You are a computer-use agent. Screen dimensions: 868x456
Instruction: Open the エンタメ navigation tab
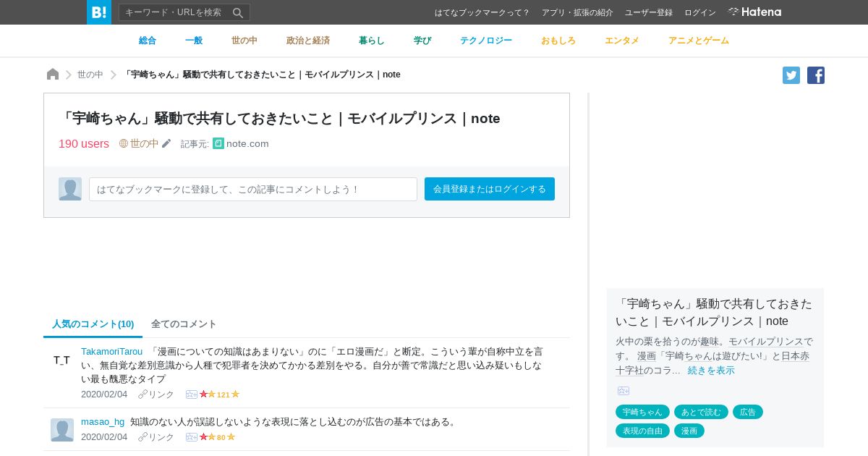click(x=622, y=41)
